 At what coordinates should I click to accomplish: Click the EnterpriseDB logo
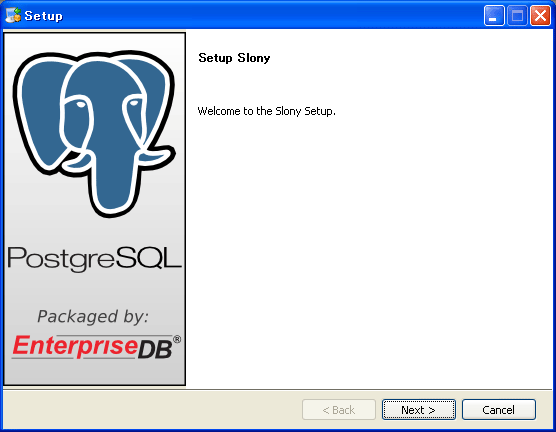pyautogui.click(x=96, y=347)
